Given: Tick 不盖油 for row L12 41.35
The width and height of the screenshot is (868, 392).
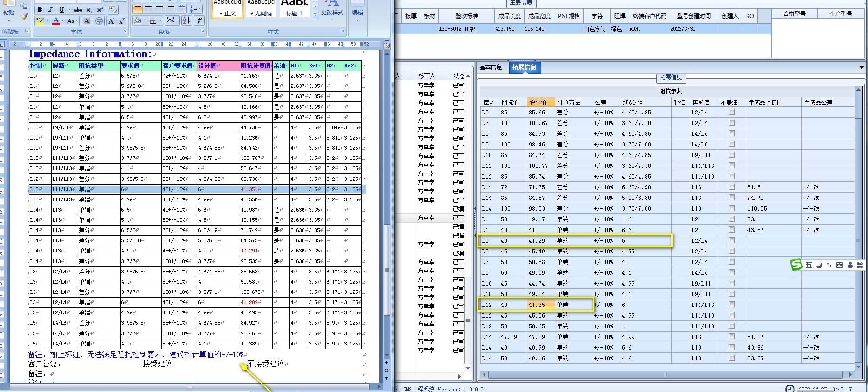Looking at the screenshot, I should coord(732,305).
